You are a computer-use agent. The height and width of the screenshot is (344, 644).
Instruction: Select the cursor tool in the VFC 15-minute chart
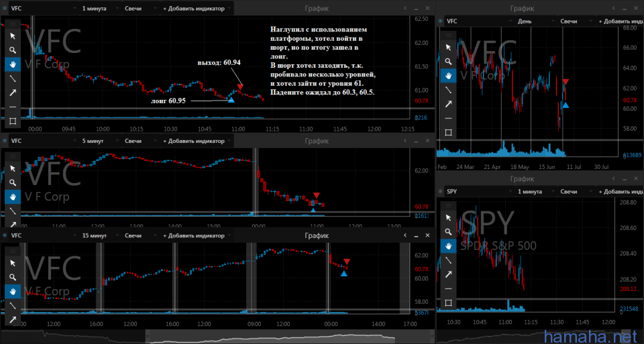(x=13, y=263)
